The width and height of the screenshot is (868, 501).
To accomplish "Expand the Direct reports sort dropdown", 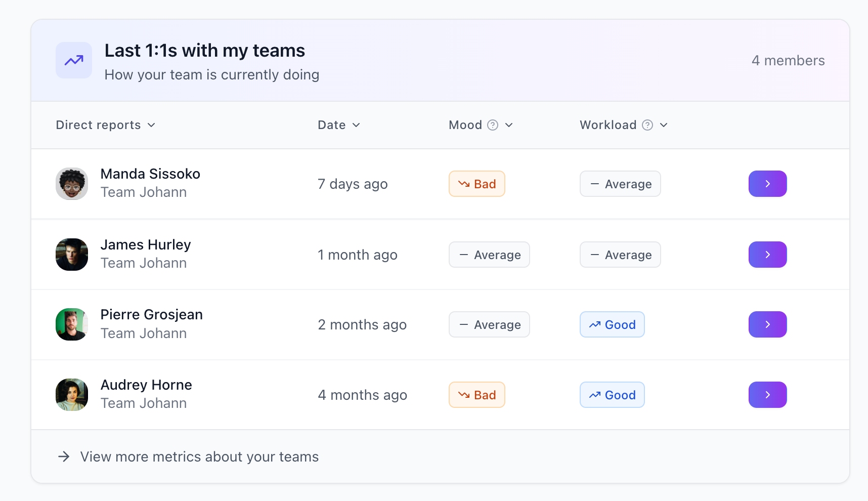I will pos(152,125).
